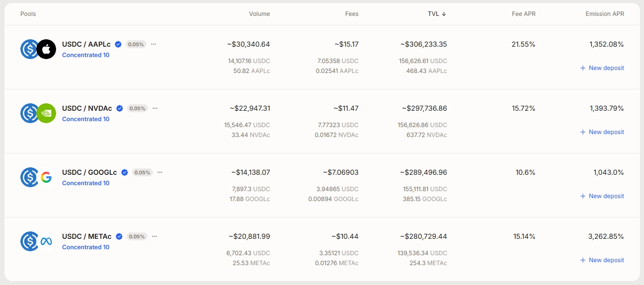Click verified badge next to USDC / GOOGLc
The width and height of the screenshot is (644, 285).
[x=125, y=172]
